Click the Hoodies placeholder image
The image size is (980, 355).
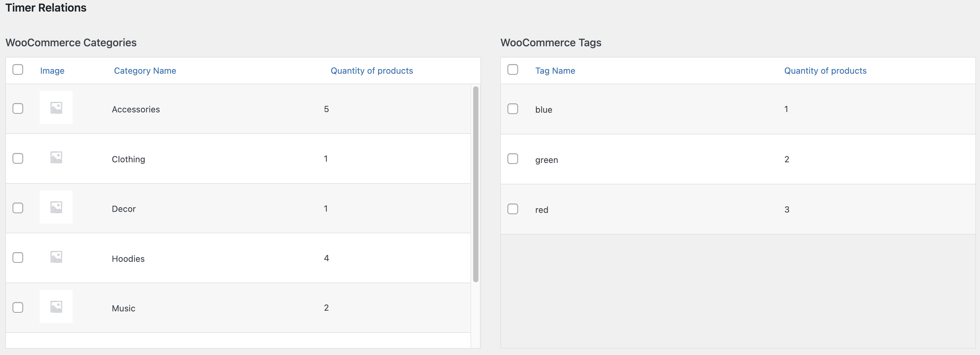click(x=56, y=257)
